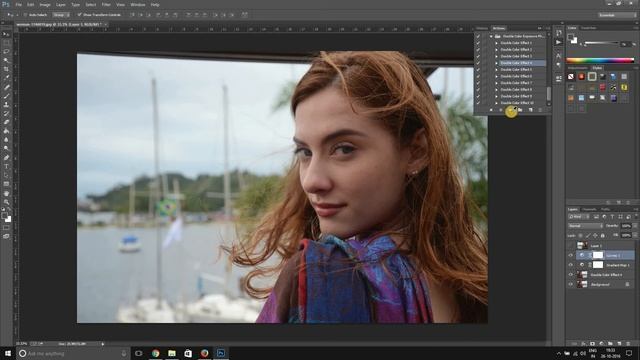Open the Window menu

(x=138, y=4)
